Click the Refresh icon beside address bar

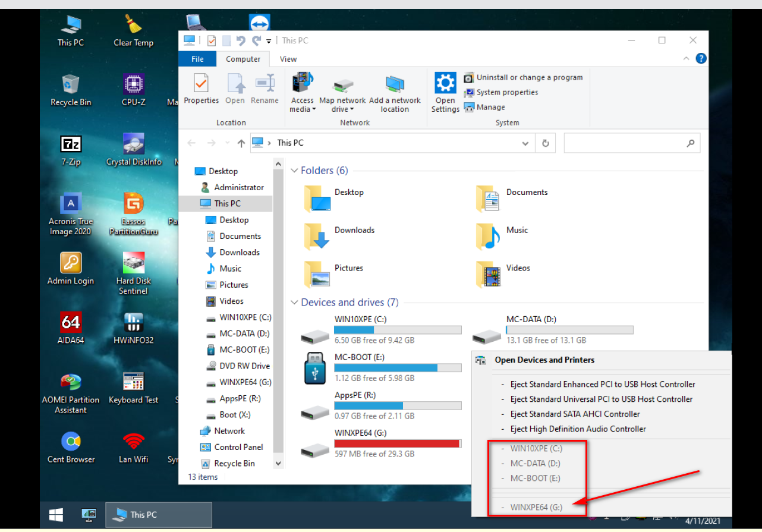click(x=545, y=143)
